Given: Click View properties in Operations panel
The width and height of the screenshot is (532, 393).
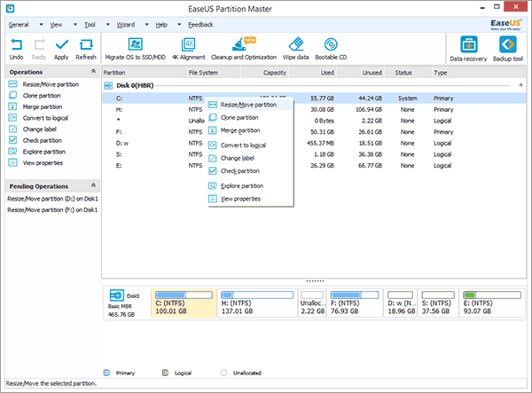Looking at the screenshot, I should [x=43, y=163].
